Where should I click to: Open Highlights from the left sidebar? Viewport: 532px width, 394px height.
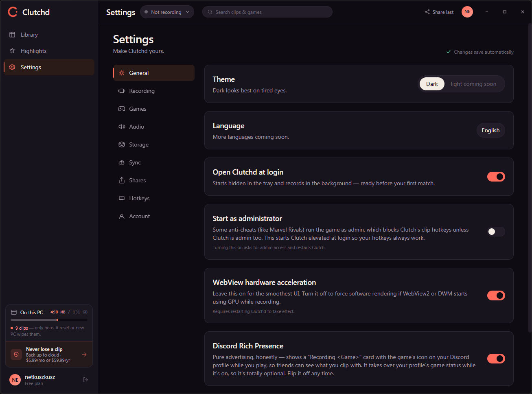pyautogui.click(x=49, y=51)
